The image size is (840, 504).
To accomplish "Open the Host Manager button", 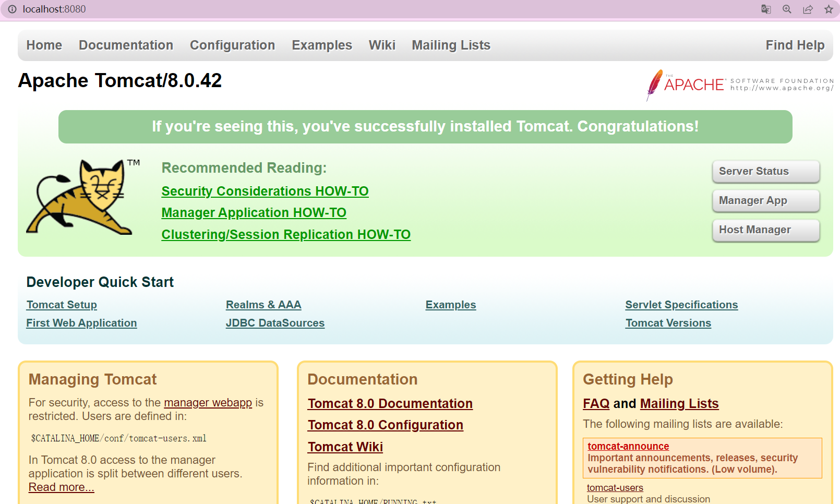I will pos(766,230).
